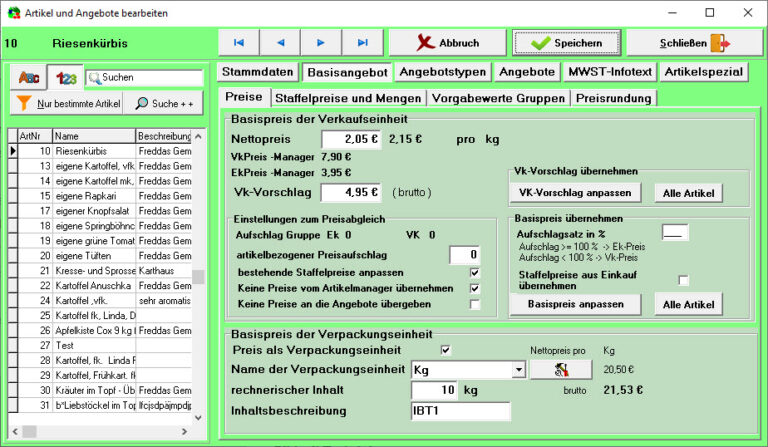The width and height of the screenshot is (768, 447).
Task: Sort by Beschreibung column header
Action: coord(164,136)
